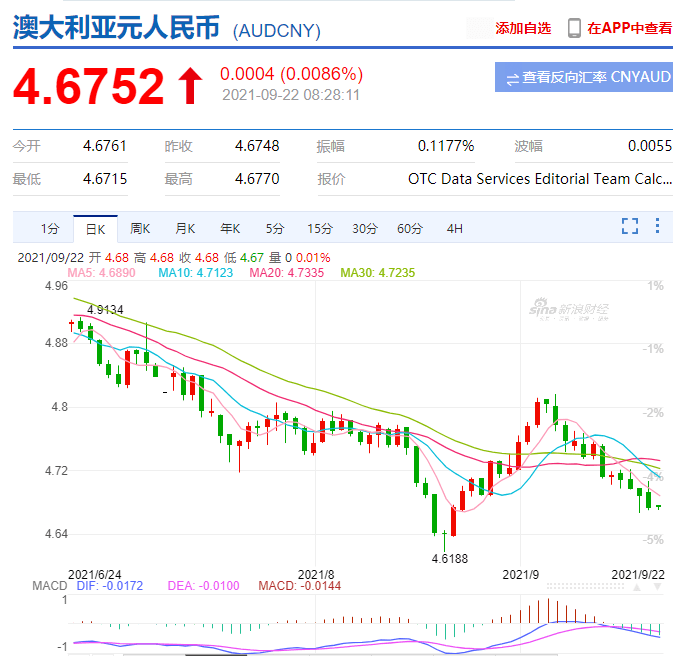
Task: Switch to the 30分 chart tab
Action: tap(365, 229)
